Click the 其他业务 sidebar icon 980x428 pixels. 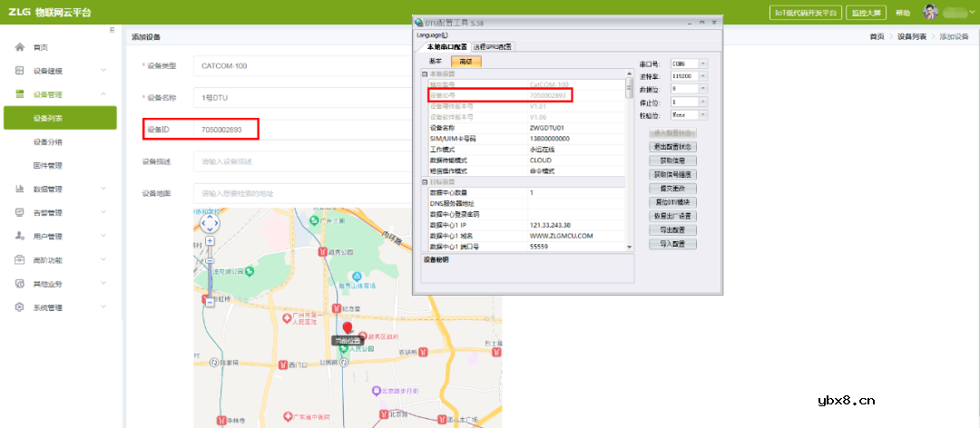coord(19,284)
